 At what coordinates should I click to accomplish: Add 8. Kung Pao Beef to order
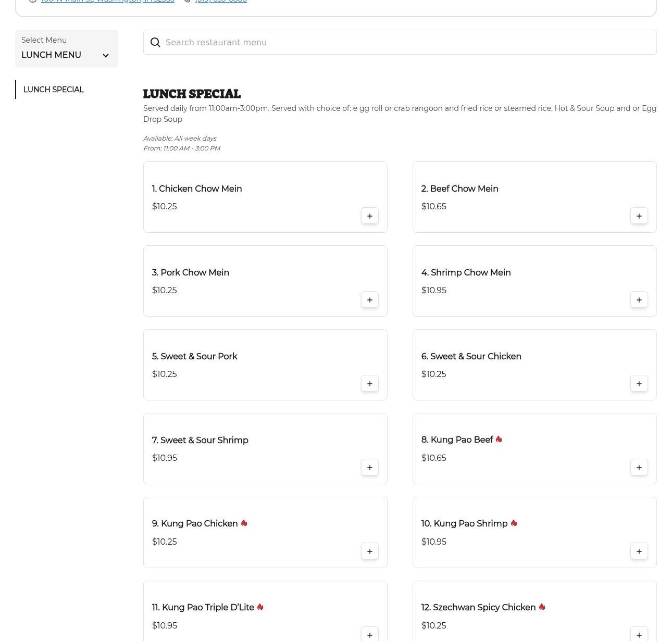coord(639,468)
